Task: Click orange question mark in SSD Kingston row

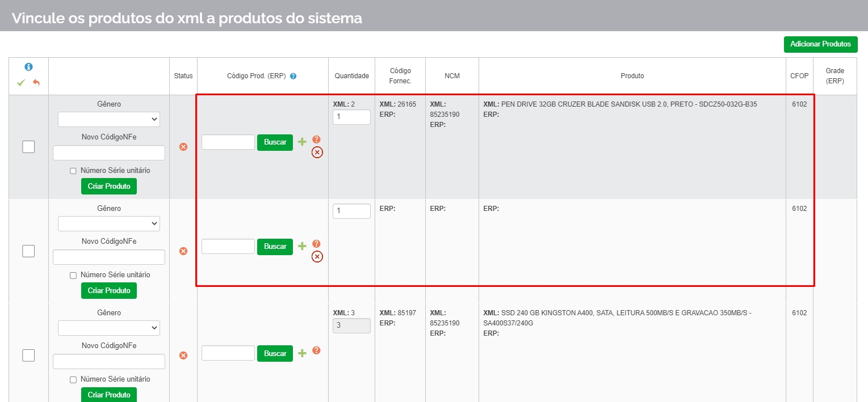Action: (x=316, y=350)
